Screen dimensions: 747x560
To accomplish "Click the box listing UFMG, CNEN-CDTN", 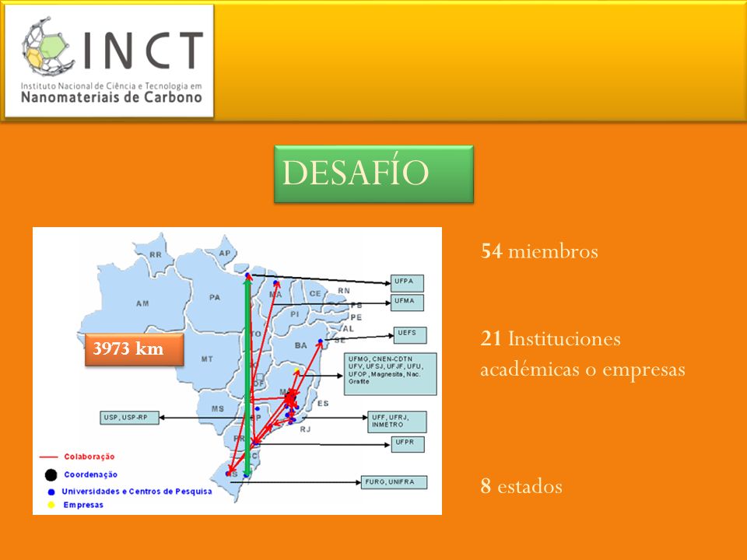I will coord(390,374).
